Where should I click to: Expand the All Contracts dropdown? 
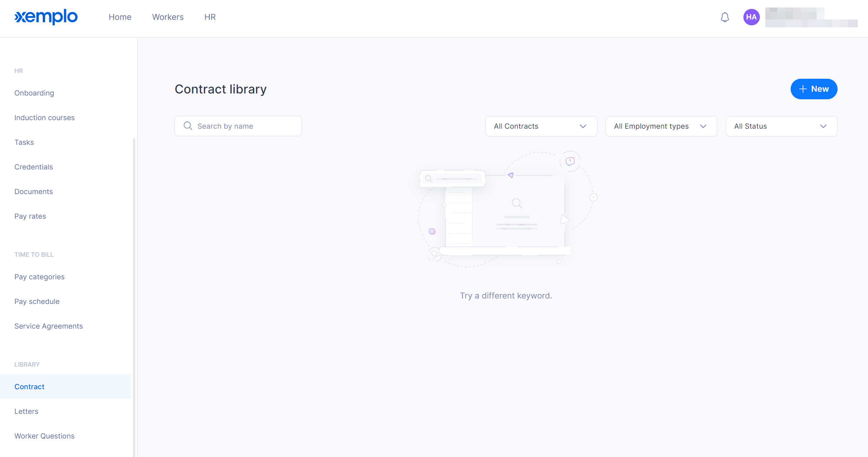pyautogui.click(x=541, y=126)
